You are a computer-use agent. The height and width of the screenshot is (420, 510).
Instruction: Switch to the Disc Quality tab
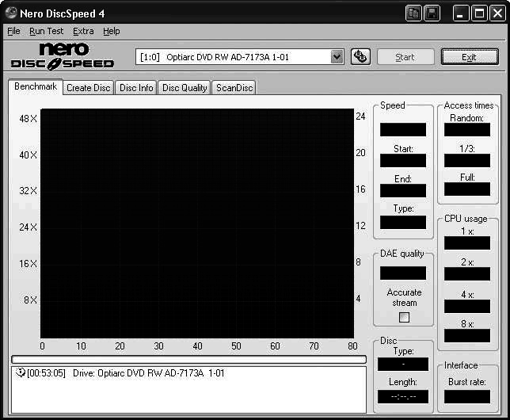pyautogui.click(x=185, y=88)
